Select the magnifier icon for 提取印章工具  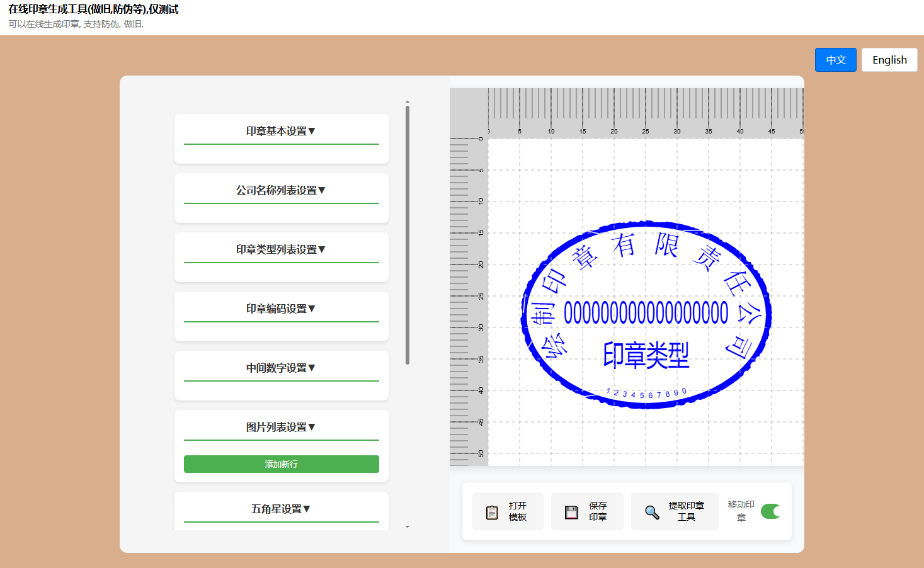651,511
